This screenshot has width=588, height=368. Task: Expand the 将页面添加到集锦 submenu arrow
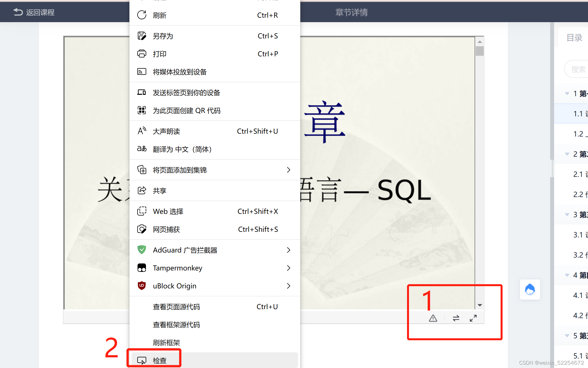click(289, 170)
